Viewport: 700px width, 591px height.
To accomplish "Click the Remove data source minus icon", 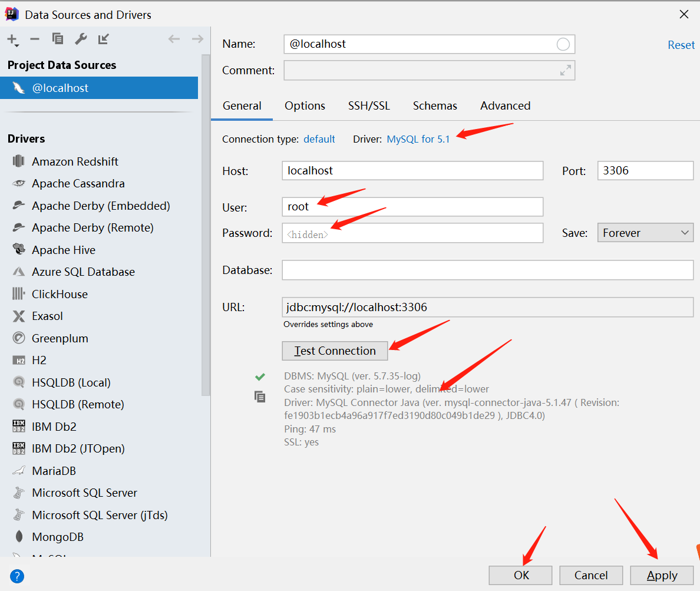I will tap(35, 39).
